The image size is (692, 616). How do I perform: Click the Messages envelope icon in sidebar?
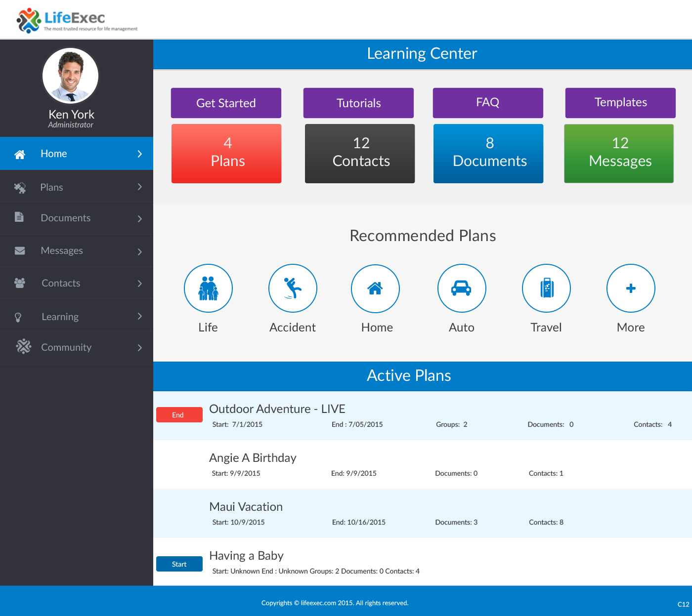point(20,251)
